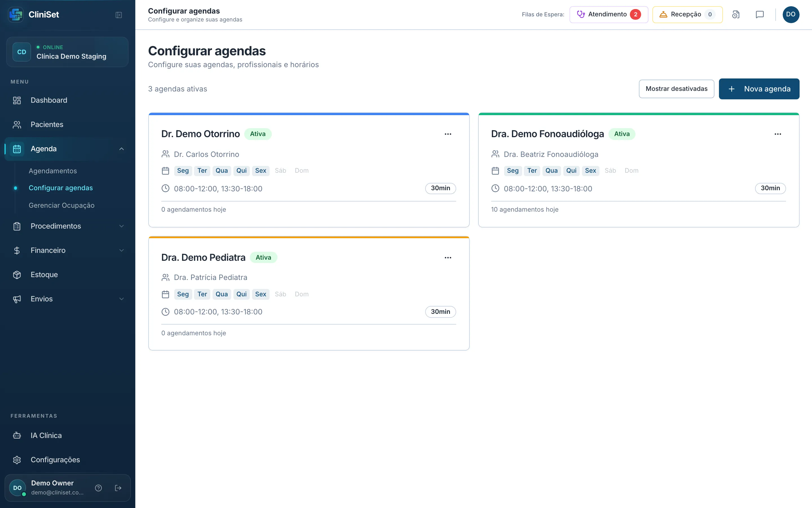The height and width of the screenshot is (508, 812).
Task: Click Ter day chip in Pediatra card
Action: 202,294
